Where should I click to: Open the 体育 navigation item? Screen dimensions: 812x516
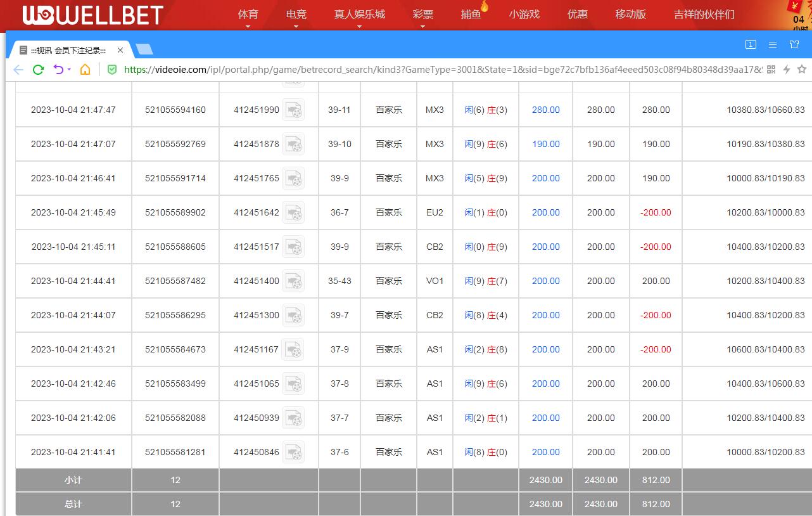coord(248,14)
